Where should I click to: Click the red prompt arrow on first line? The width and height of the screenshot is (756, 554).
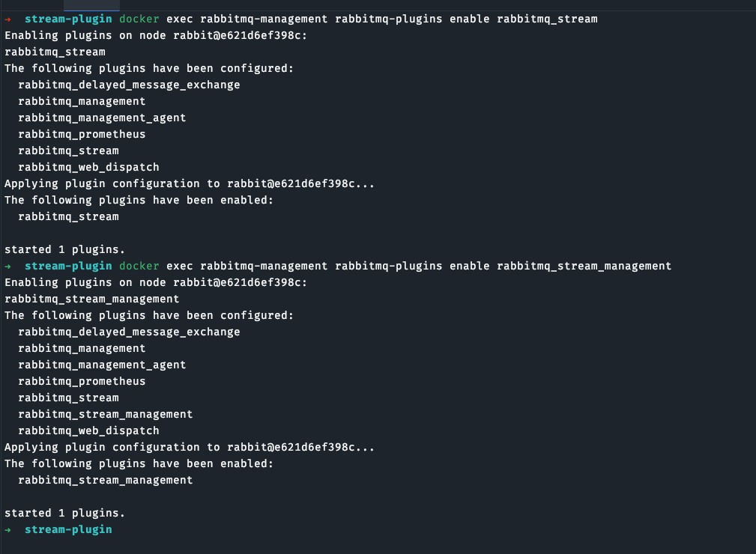(7, 19)
